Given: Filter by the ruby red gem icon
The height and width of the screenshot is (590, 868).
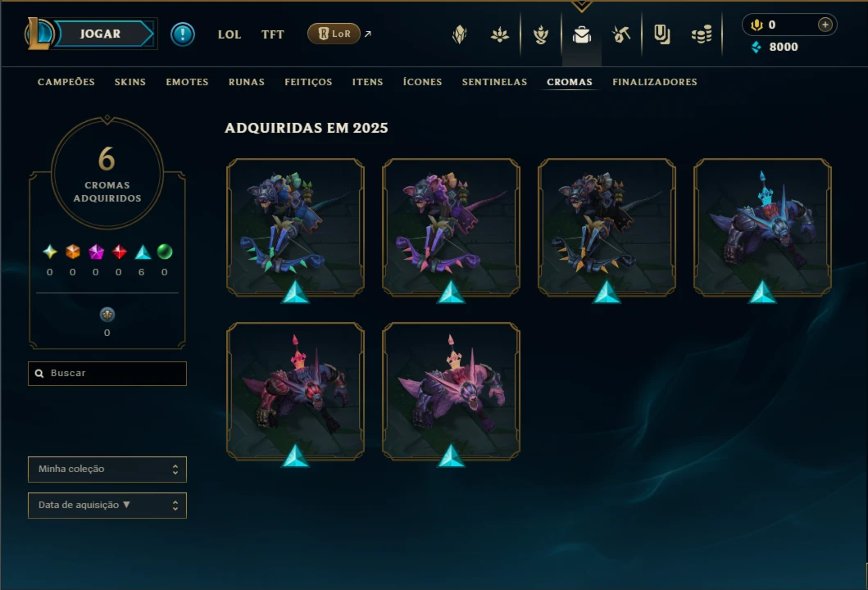Looking at the screenshot, I should tap(119, 252).
